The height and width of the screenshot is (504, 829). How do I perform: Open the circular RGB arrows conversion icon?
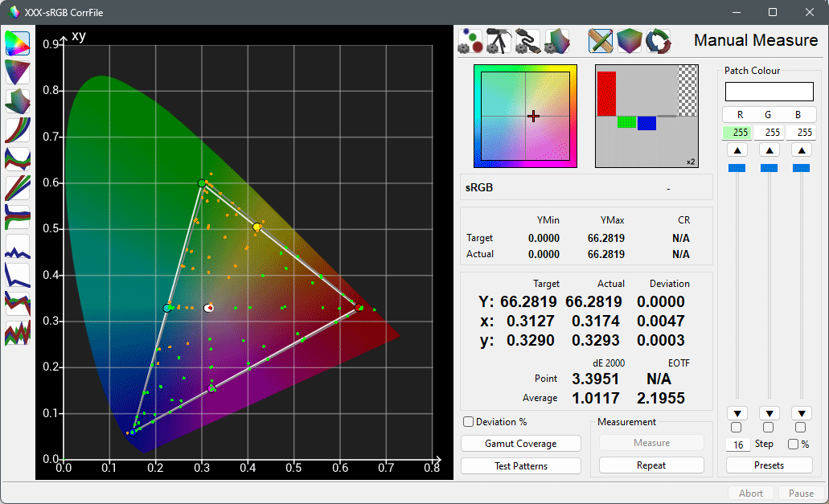659,41
